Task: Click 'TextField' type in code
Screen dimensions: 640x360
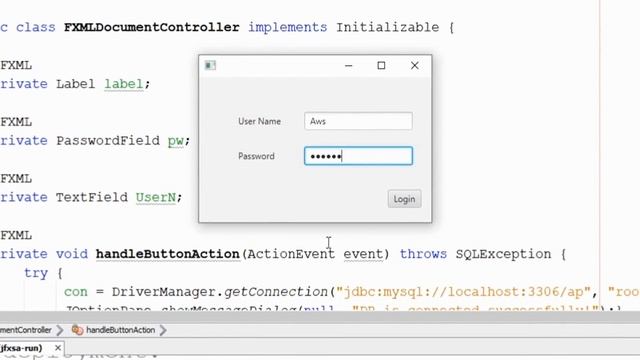Action: click(91, 198)
